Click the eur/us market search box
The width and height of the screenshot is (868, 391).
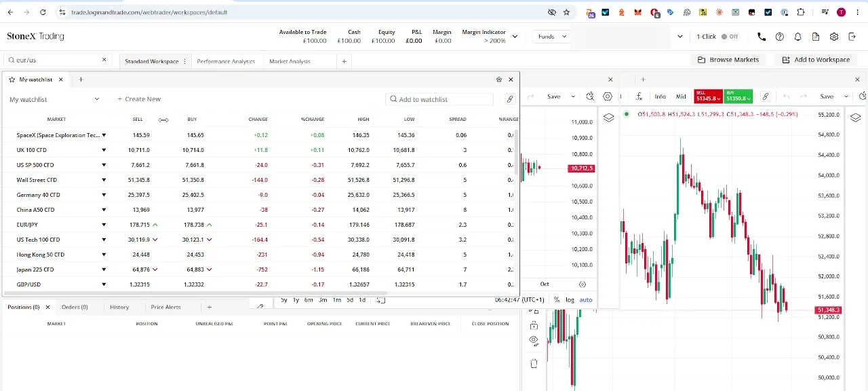coord(57,60)
